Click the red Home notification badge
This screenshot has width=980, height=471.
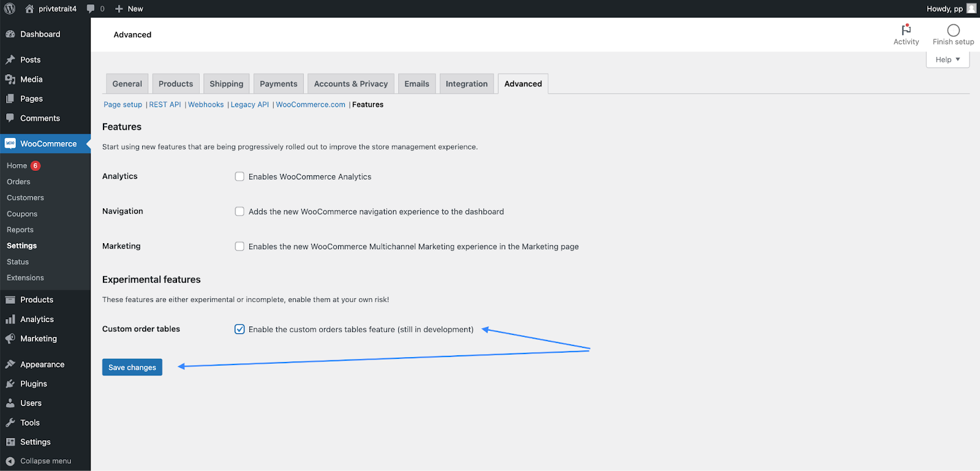[36, 165]
